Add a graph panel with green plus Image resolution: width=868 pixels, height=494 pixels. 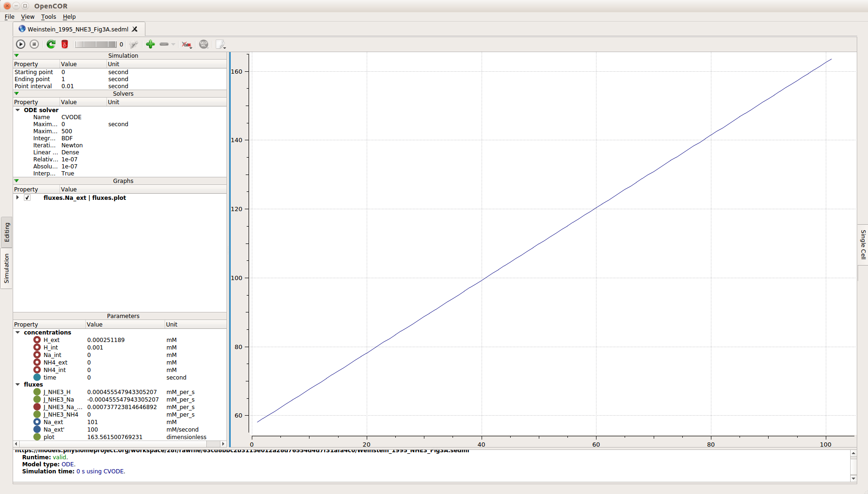(150, 44)
